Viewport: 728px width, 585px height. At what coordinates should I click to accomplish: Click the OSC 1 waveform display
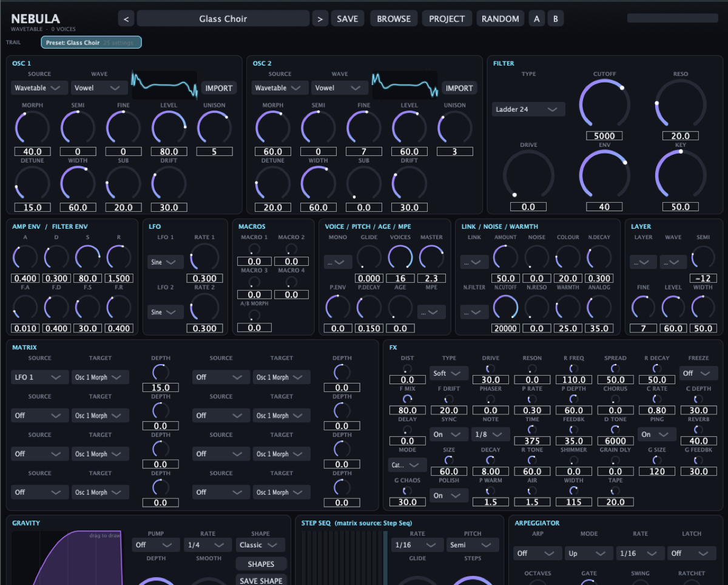click(x=165, y=85)
